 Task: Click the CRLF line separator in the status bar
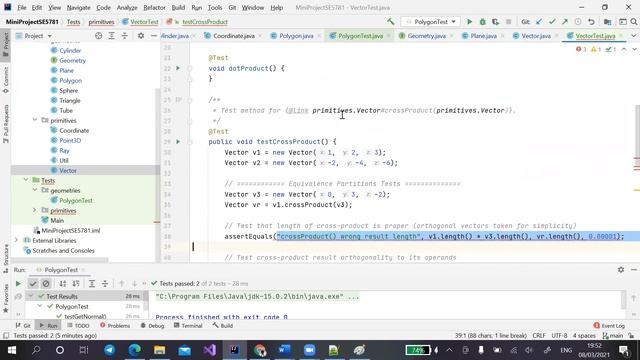539,336
